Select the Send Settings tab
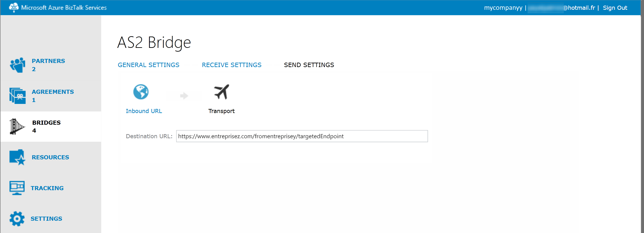The height and width of the screenshot is (233, 644). tap(309, 65)
